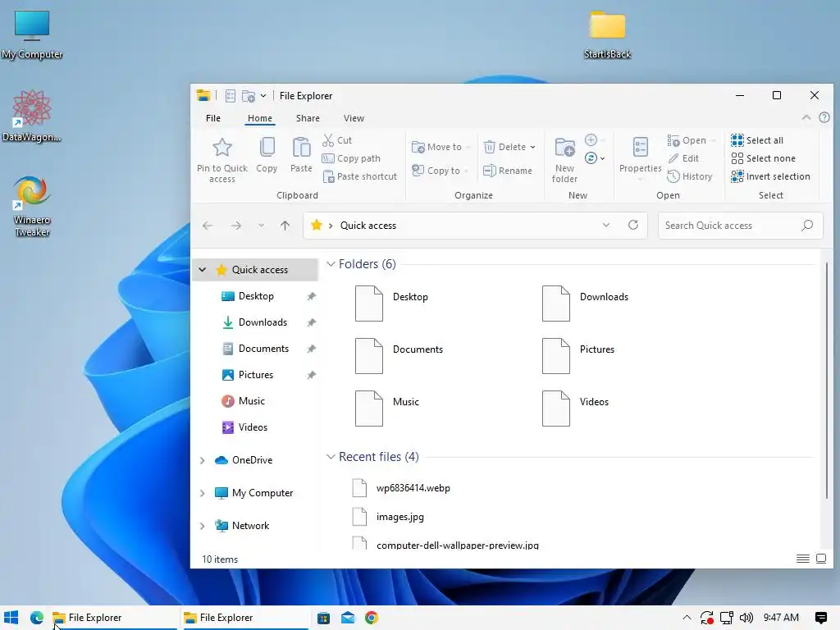Collapse the Recent files (4) group
This screenshot has width=840, height=630.
click(x=331, y=456)
